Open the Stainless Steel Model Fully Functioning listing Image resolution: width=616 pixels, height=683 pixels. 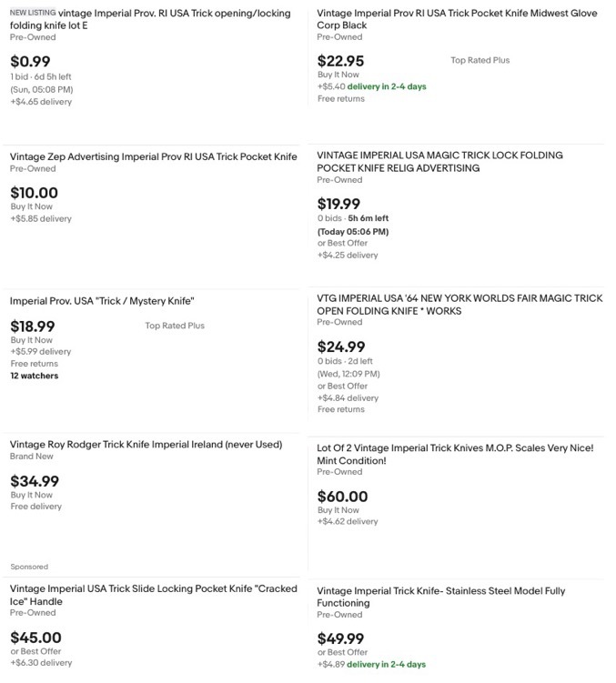click(441, 597)
